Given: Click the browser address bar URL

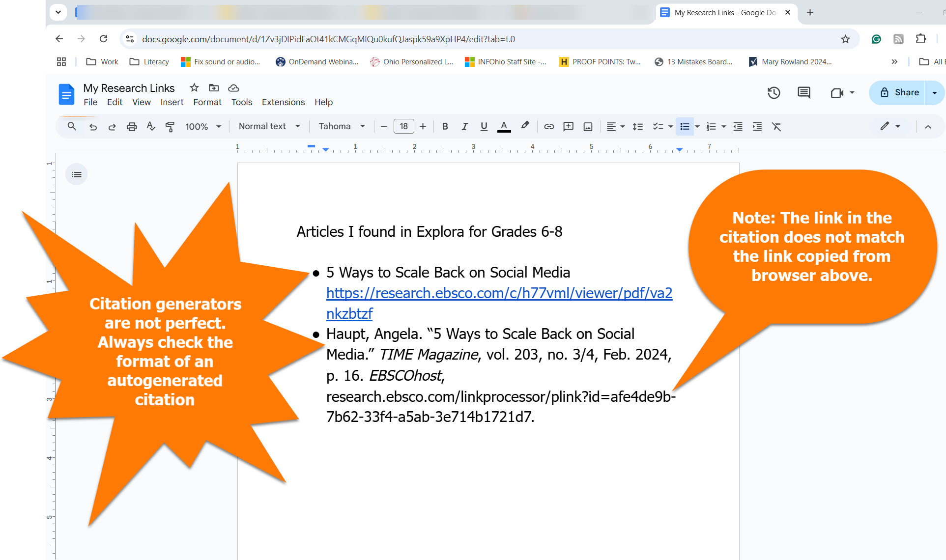Looking at the screenshot, I should coord(328,39).
